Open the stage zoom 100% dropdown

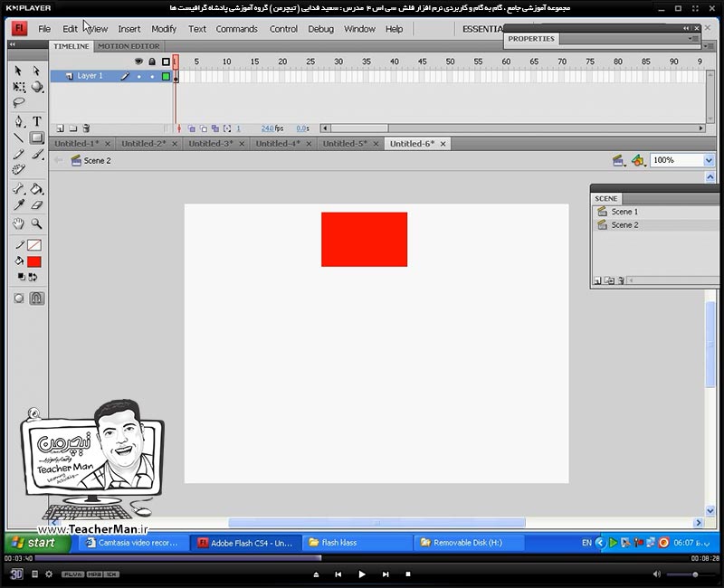[709, 161]
